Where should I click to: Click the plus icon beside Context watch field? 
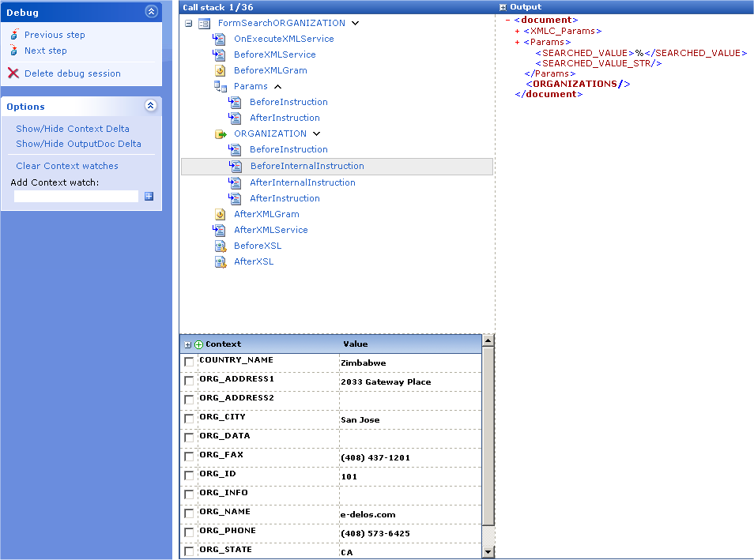[149, 197]
